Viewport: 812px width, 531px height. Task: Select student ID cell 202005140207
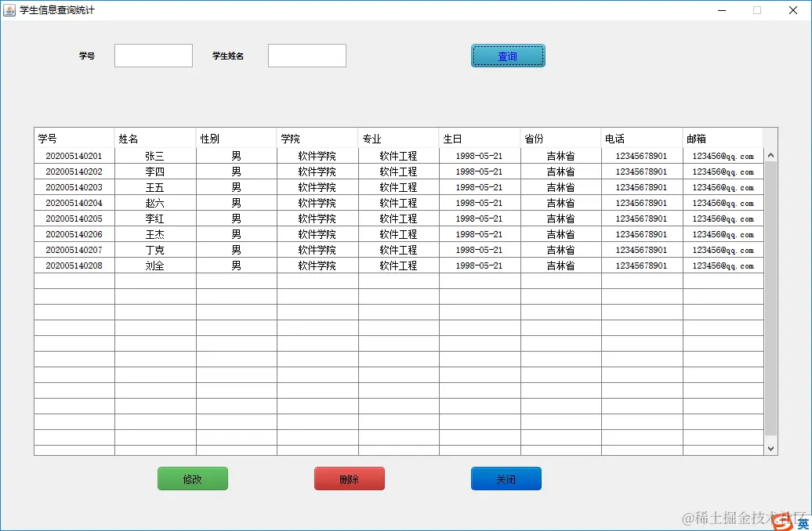(74, 250)
